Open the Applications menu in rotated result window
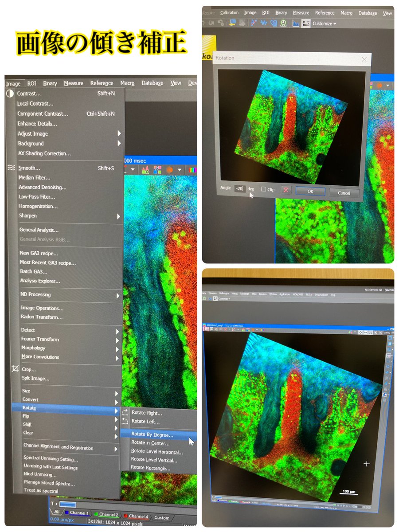Image resolution: width=399 pixels, height=532 pixels. [285, 294]
